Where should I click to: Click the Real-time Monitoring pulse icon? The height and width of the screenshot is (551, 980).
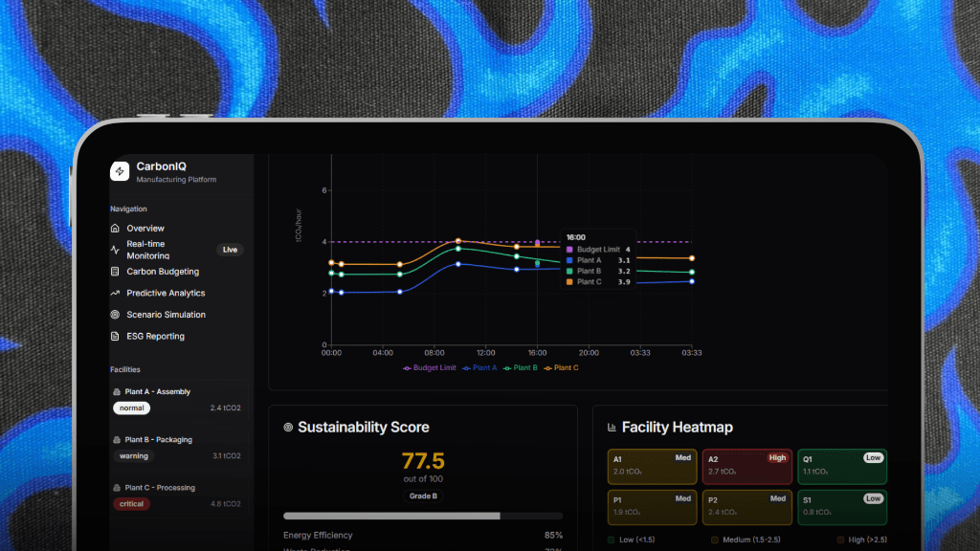pyautogui.click(x=115, y=250)
